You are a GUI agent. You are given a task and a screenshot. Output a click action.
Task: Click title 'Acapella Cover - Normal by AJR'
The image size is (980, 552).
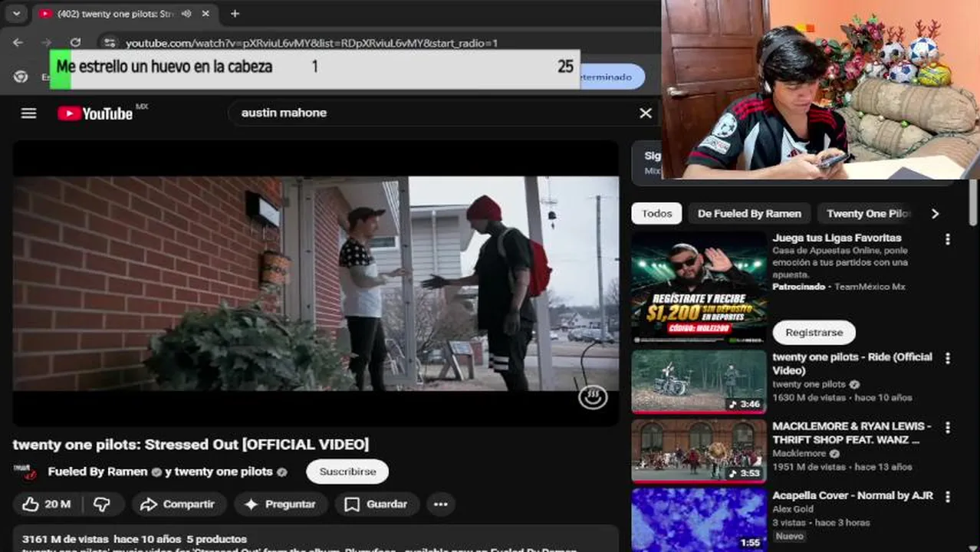(853, 495)
